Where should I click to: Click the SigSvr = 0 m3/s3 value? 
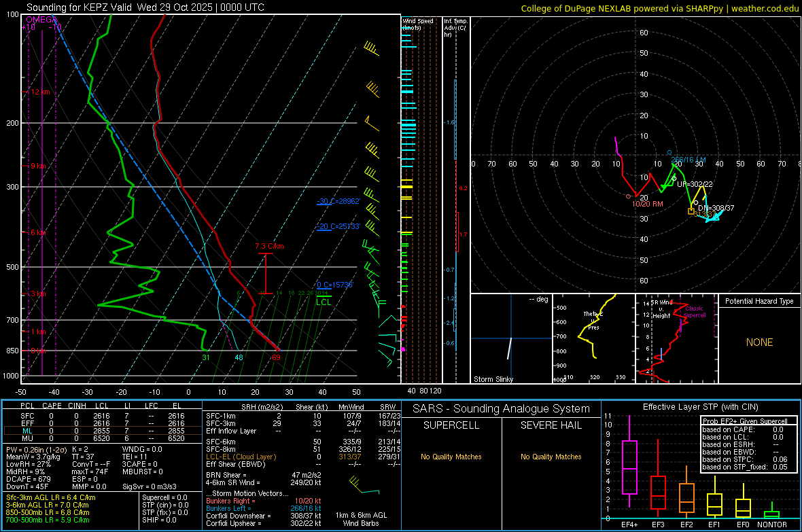click(150, 486)
